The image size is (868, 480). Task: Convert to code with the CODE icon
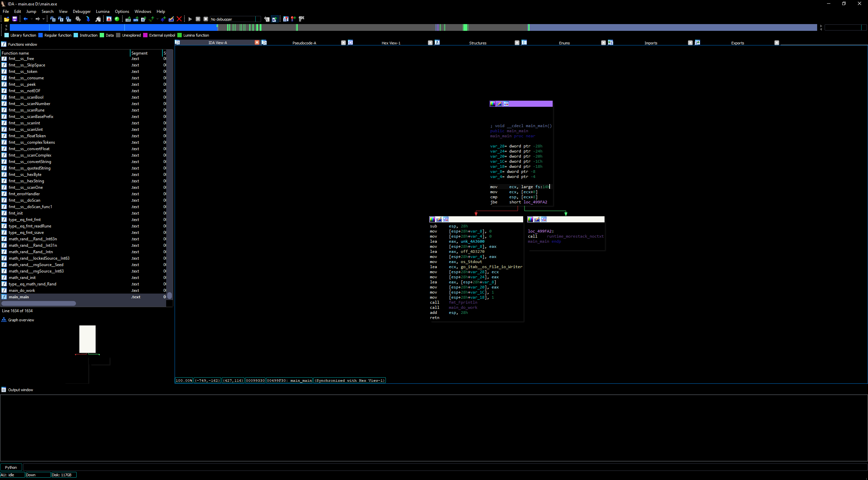[x=128, y=19]
